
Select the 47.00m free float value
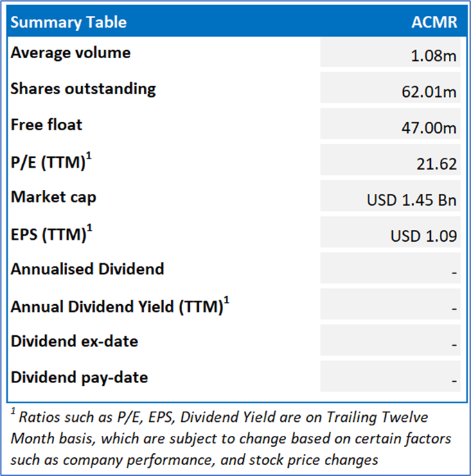click(x=429, y=128)
